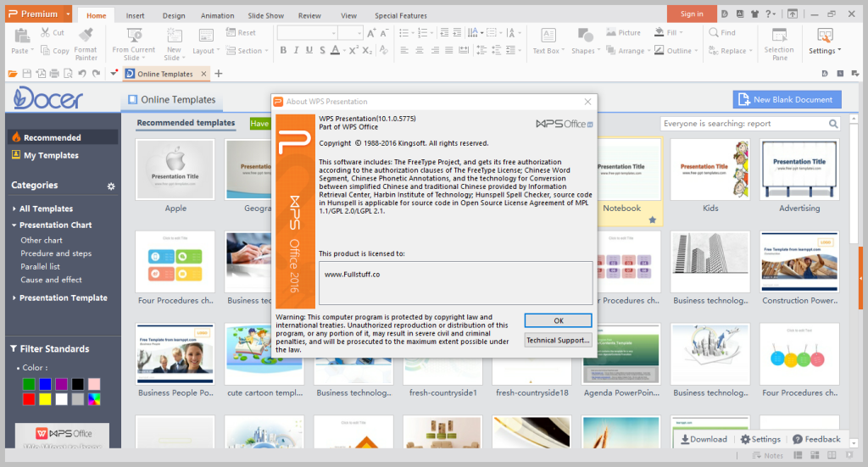Viewport: 868px width, 467px height.
Task: Toggle Bold formatting
Action: (283, 50)
